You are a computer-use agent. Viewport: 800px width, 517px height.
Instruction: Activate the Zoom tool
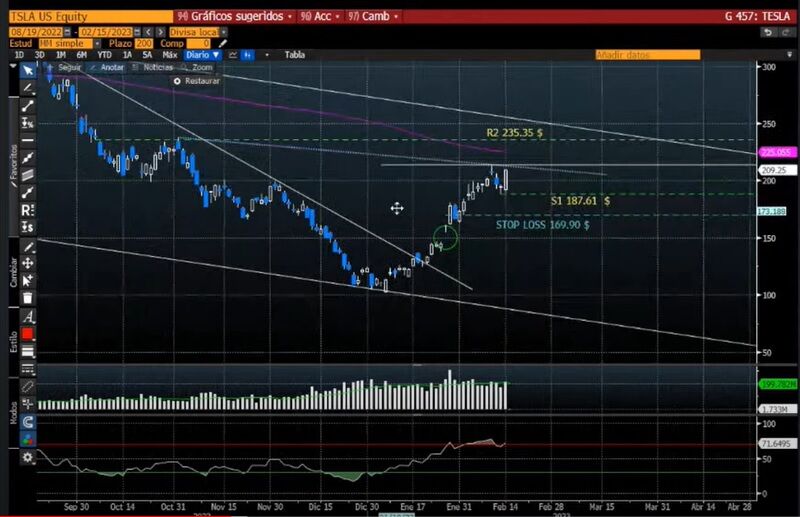coord(197,67)
